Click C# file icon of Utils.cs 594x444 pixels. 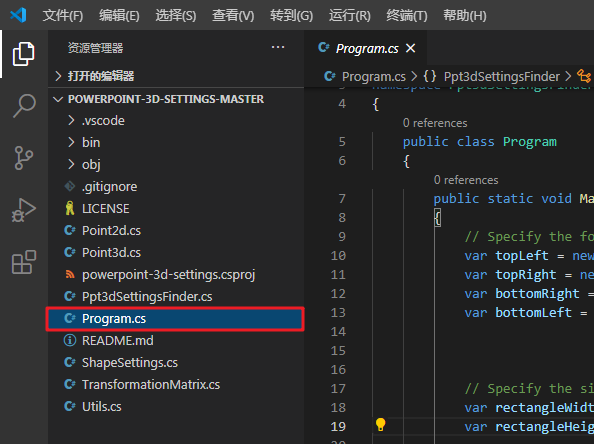tap(70, 406)
